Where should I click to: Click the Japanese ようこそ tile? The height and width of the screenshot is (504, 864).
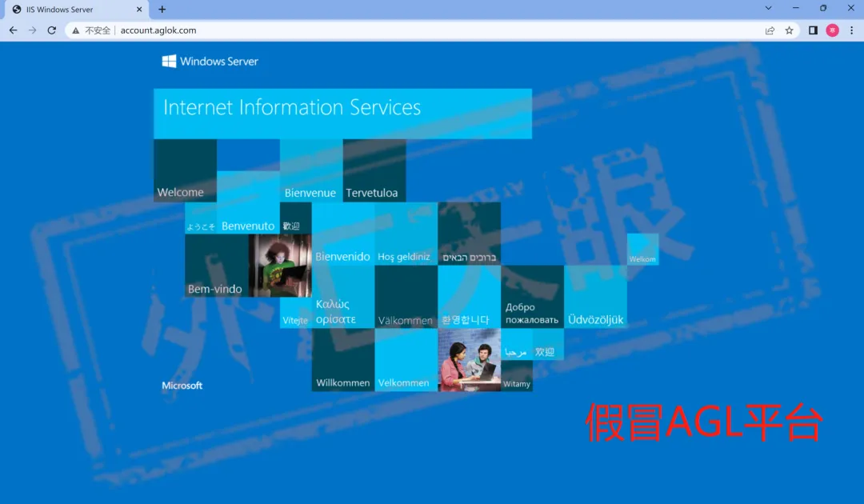tap(201, 218)
